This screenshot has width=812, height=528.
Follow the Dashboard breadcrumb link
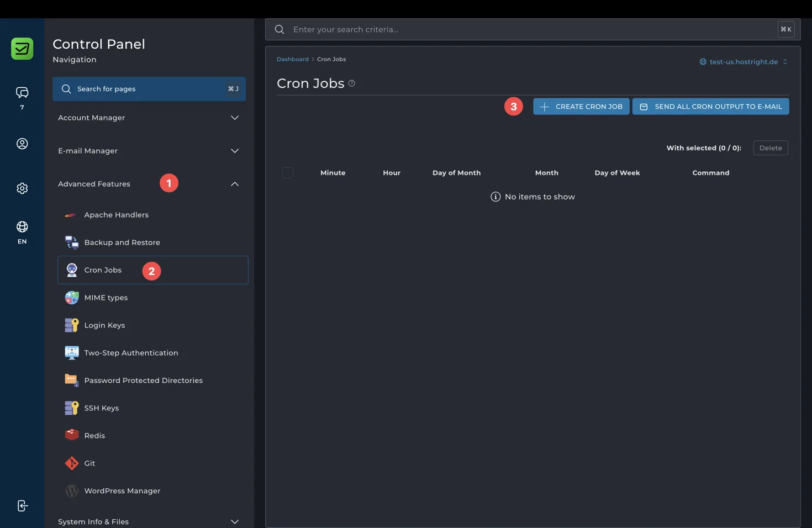click(x=293, y=59)
